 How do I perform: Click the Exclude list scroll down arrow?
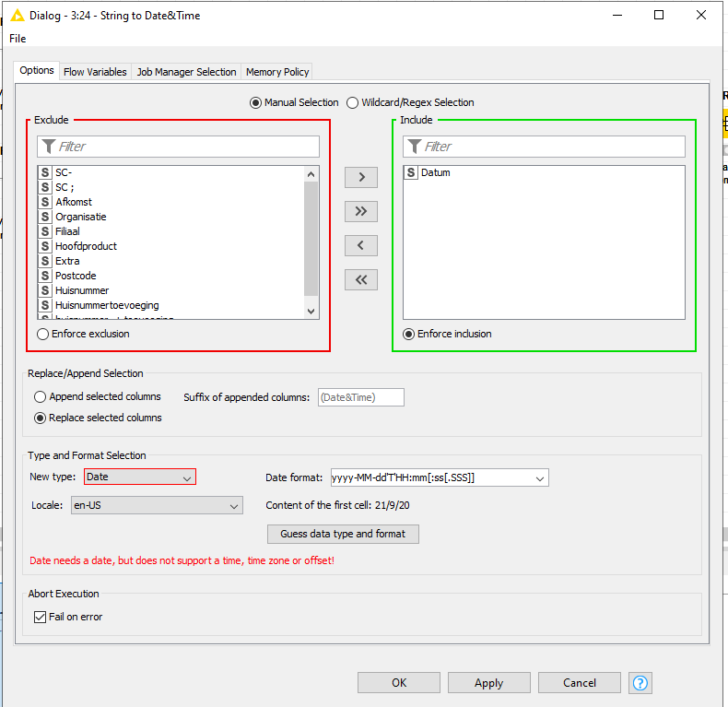pyautogui.click(x=311, y=312)
